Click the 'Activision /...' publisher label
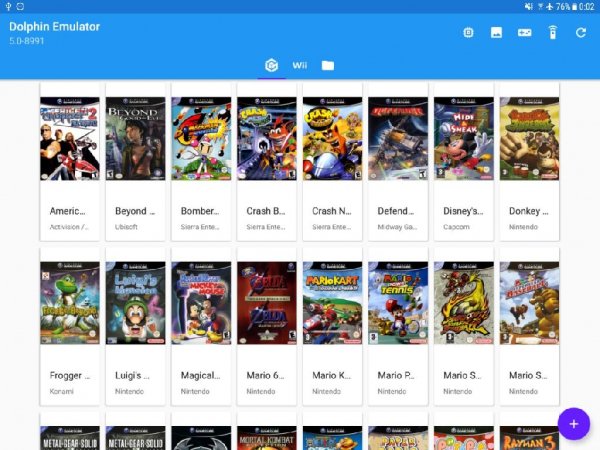The image size is (600, 450). pyautogui.click(x=69, y=227)
